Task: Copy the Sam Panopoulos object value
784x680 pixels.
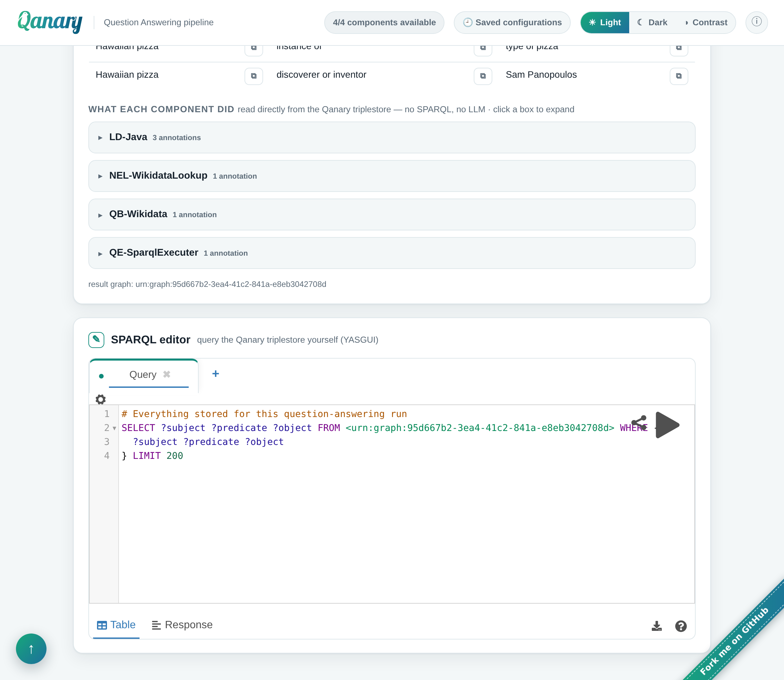Action: tap(679, 76)
